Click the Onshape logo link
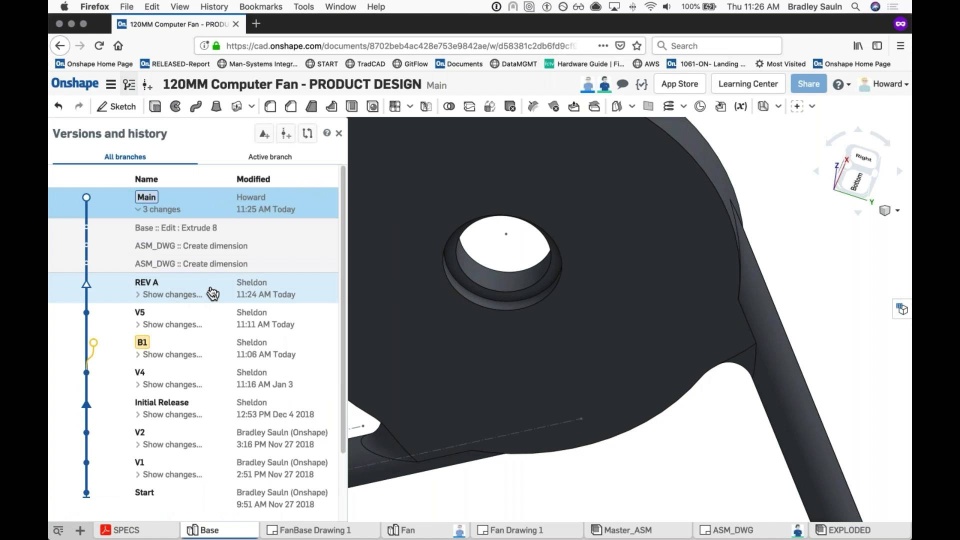The image size is (960, 540). 75,83
